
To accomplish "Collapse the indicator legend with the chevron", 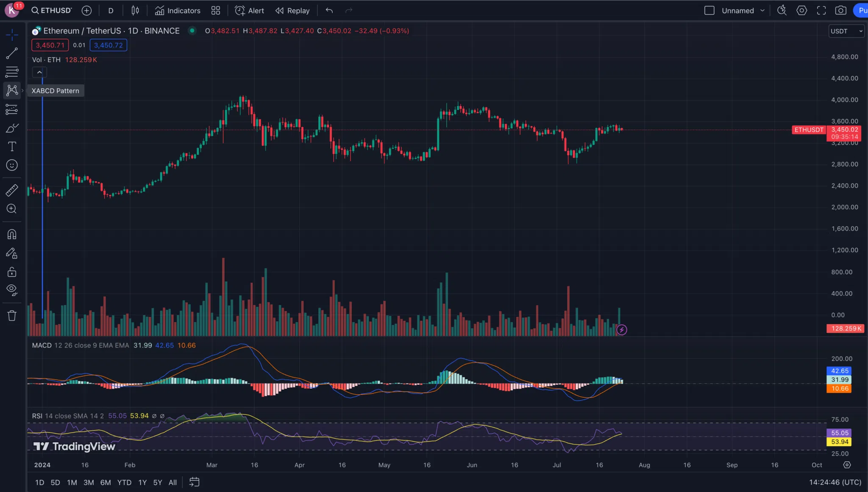I will (x=39, y=72).
